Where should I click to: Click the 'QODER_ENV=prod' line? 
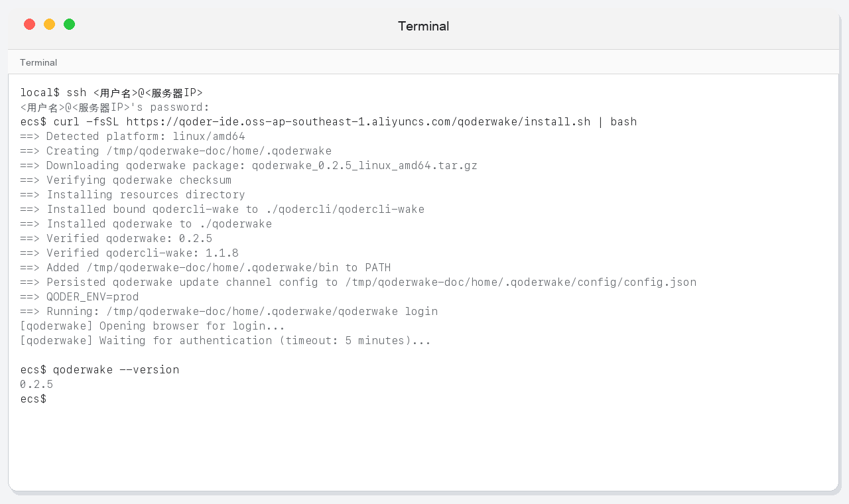(x=80, y=297)
